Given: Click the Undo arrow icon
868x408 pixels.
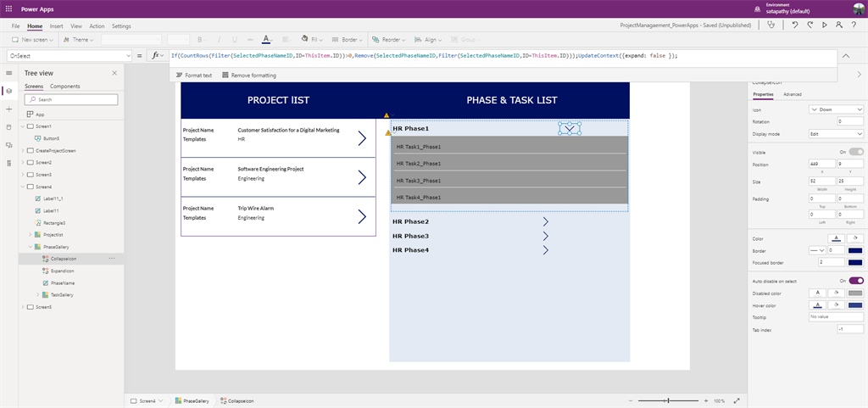Looking at the screenshot, I should point(794,25).
